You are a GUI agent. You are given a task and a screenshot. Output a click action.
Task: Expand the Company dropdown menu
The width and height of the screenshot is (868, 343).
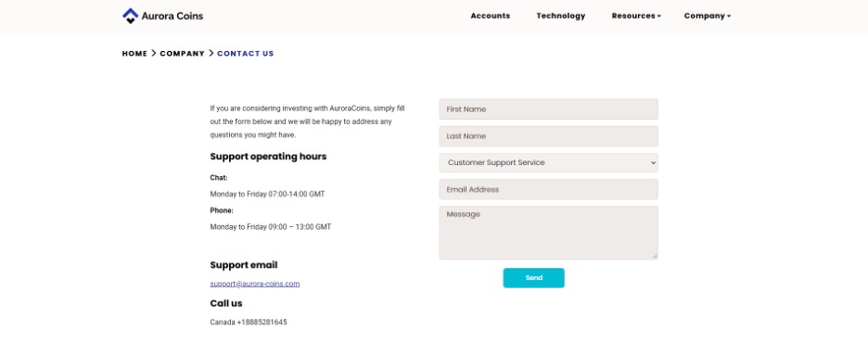(707, 16)
